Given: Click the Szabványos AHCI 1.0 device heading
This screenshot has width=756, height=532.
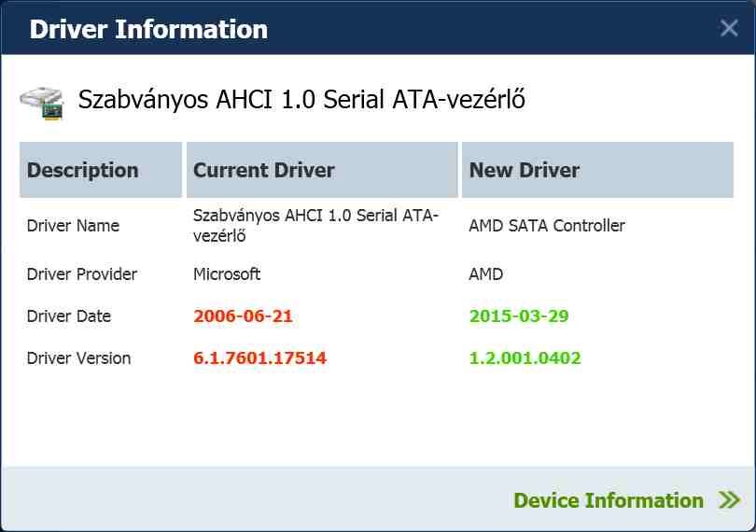Looking at the screenshot, I should [301, 100].
